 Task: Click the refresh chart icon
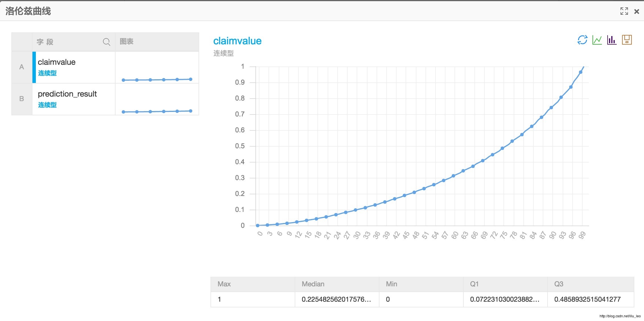pos(582,40)
